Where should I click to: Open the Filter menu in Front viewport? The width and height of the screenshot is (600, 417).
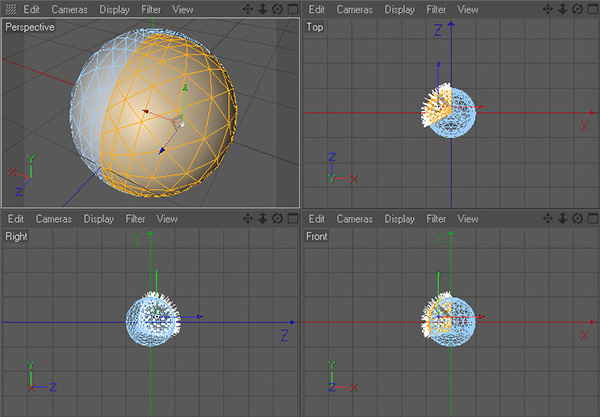(x=436, y=218)
